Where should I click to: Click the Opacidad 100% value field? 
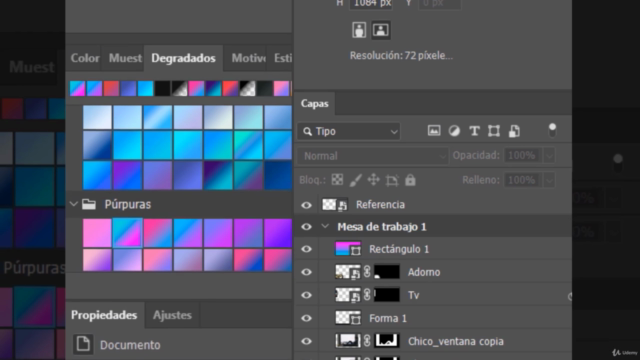(x=523, y=156)
